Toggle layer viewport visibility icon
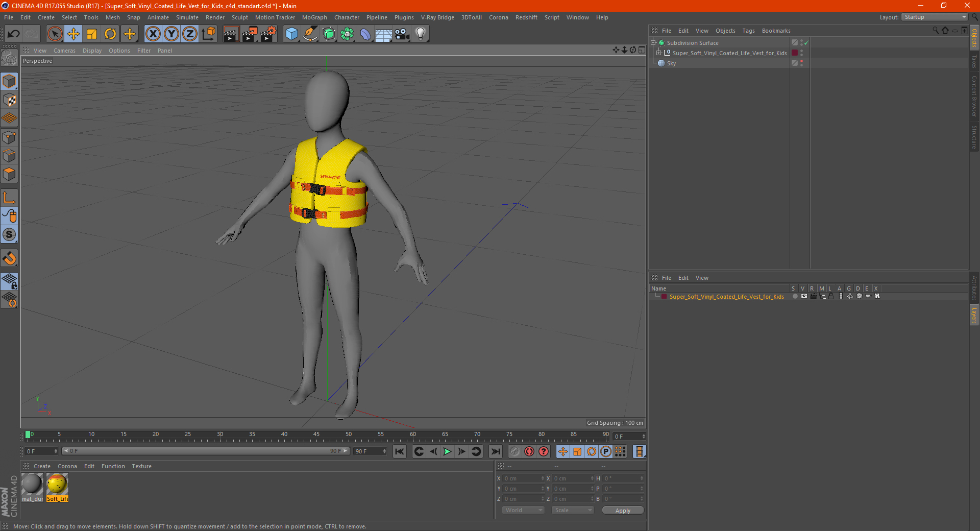Screen dimensions: 980x531 [x=804, y=296]
